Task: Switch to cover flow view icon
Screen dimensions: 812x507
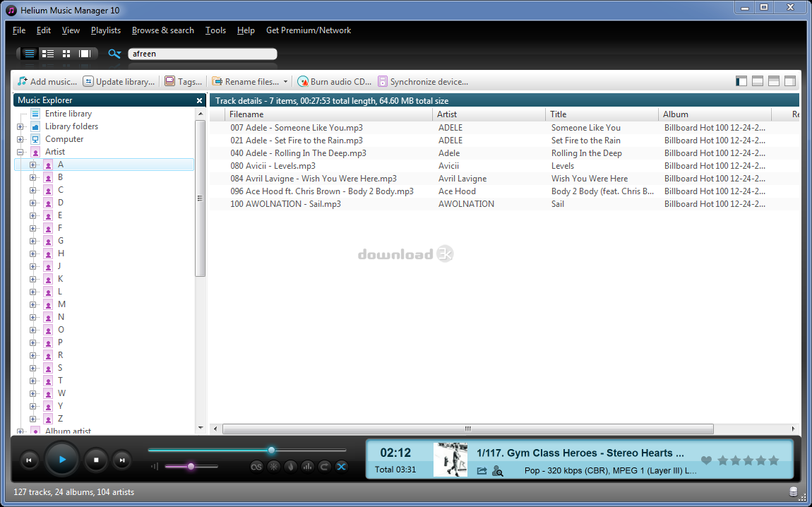Action: click(x=85, y=54)
